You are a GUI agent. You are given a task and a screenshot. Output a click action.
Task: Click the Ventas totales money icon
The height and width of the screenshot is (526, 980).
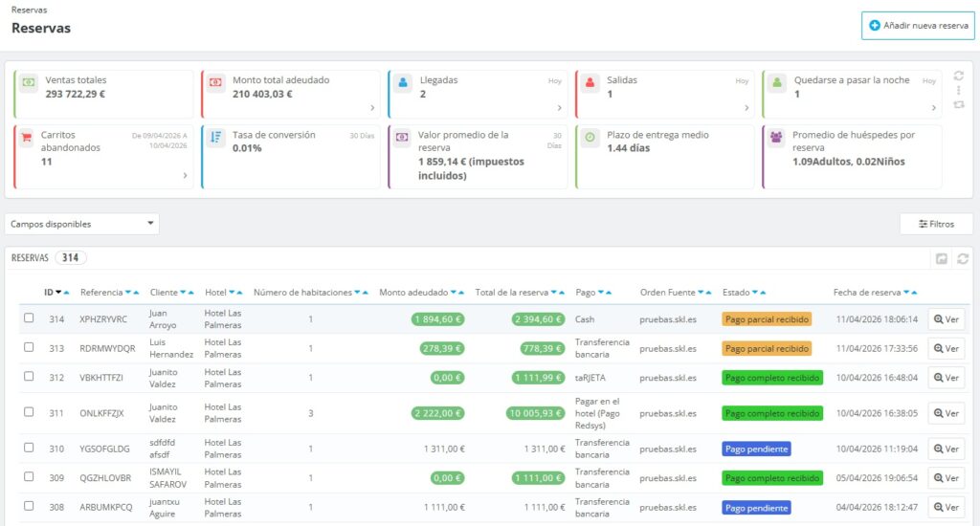(x=29, y=83)
